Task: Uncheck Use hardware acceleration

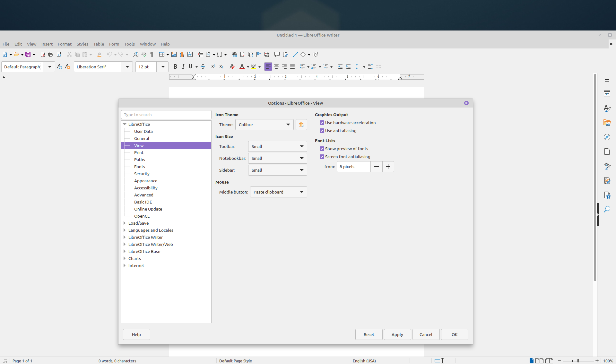Action: (322, 123)
